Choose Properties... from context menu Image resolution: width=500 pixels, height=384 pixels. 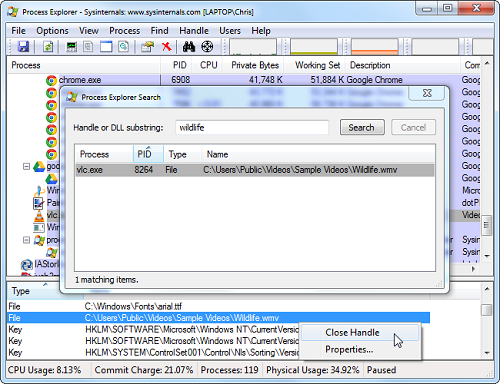click(x=360, y=349)
